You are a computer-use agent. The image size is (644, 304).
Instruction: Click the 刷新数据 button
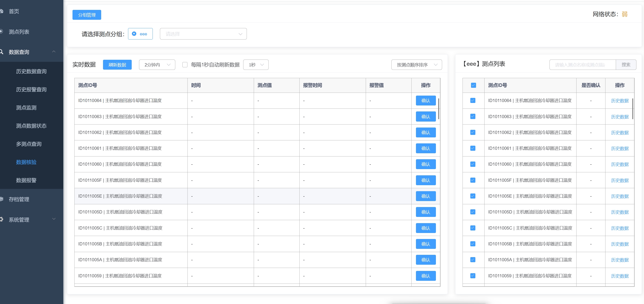point(117,65)
